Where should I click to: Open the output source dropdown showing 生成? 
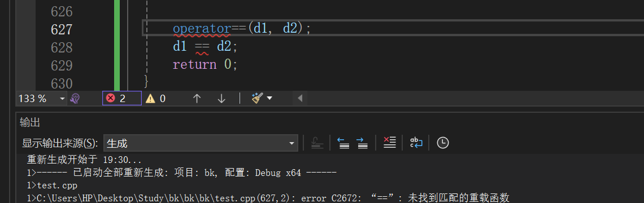(201, 143)
